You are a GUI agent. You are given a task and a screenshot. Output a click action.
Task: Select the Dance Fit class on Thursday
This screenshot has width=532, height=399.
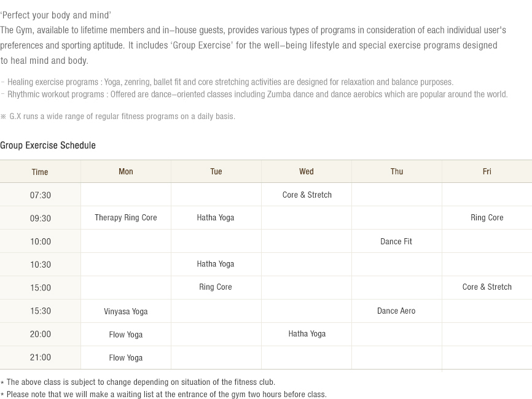pyautogui.click(x=396, y=242)
